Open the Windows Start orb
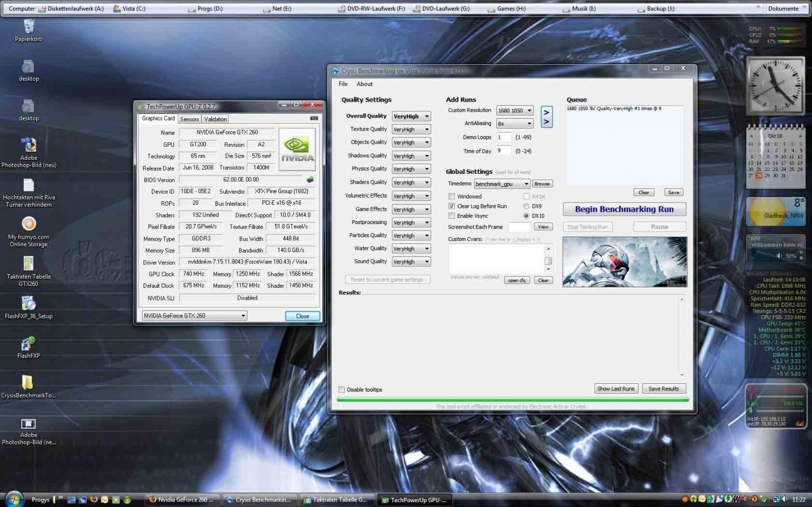Viewport: 812px width, 507px height. 14,499
